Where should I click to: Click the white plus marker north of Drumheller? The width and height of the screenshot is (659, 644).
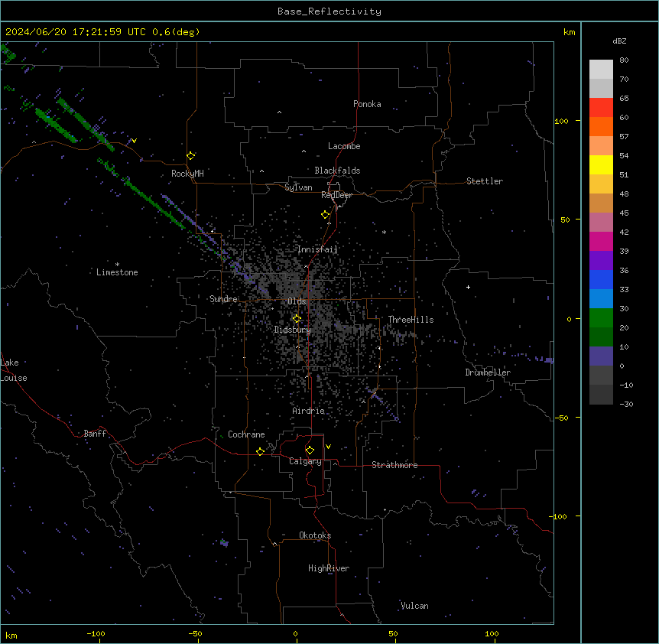click(x=468, y=287)
